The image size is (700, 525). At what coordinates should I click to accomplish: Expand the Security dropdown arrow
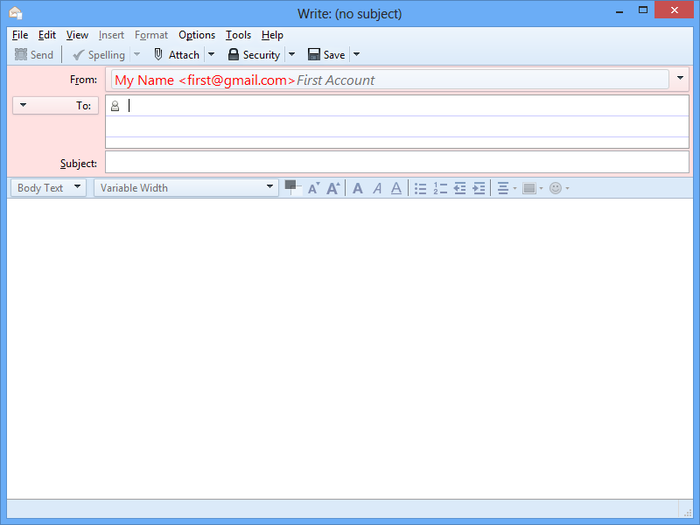pos(292,54)
